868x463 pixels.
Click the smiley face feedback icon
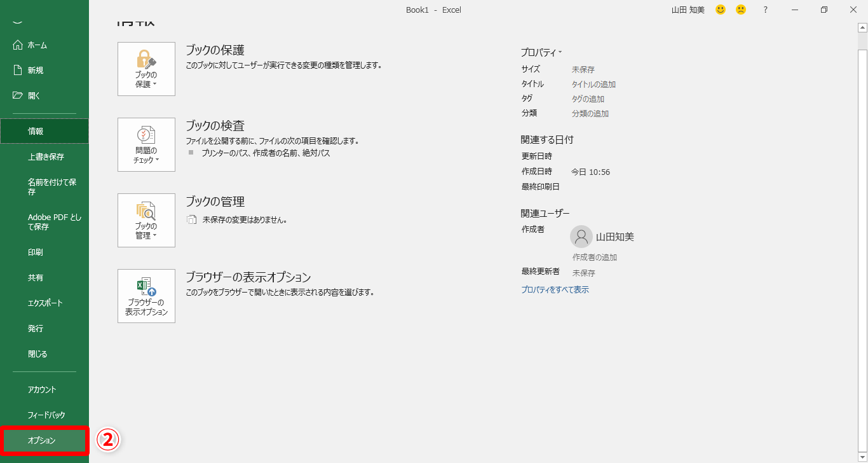(721, 10)
